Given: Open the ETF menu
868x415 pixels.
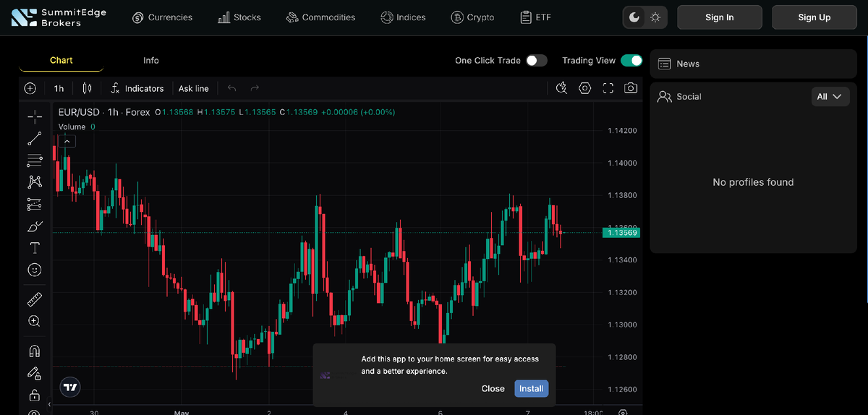Looking at the screenshot, I should click(x=536, y=17).
